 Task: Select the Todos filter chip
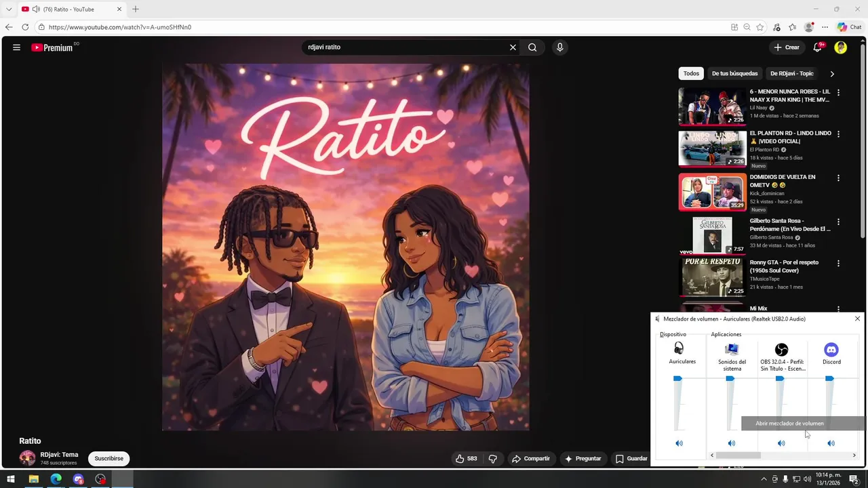coord(691,73)
